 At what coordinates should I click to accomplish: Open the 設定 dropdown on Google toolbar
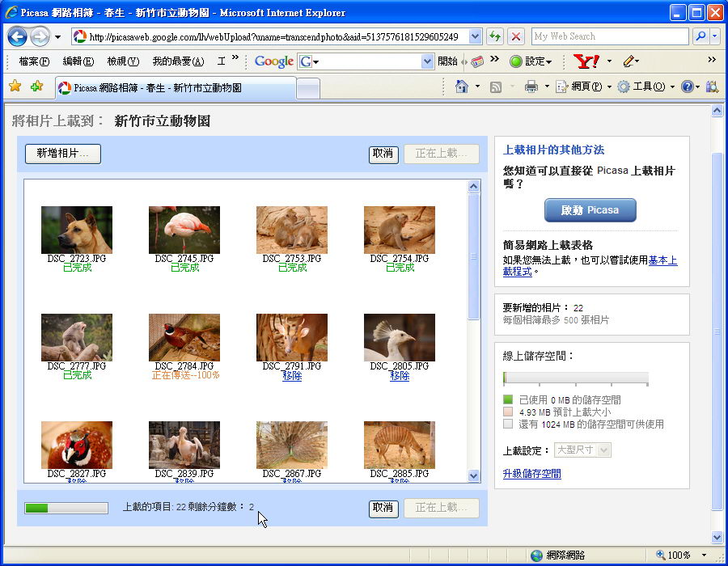pyautogui.click(x=548, y=61)
